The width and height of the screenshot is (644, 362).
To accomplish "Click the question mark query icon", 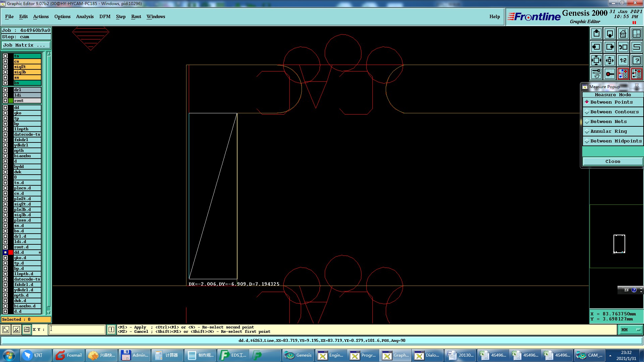I will (x=636, y=60).
